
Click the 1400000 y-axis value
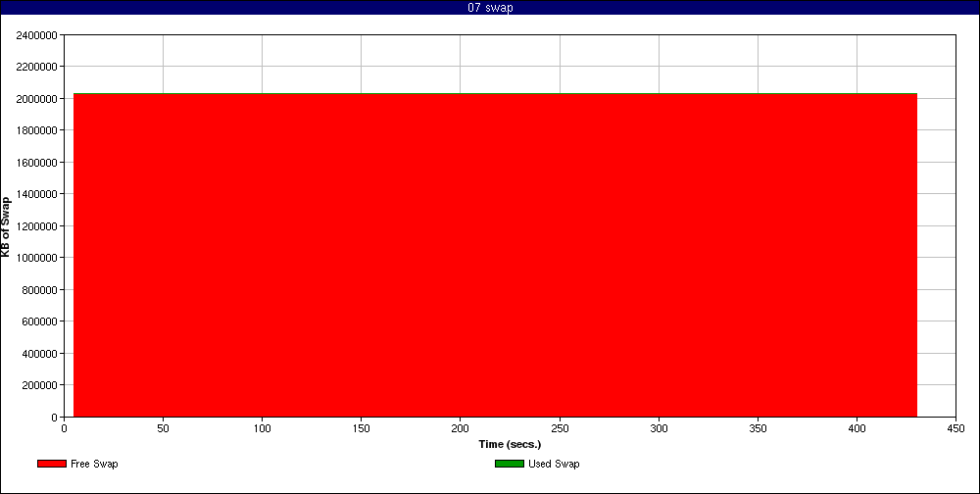(35, 194)
